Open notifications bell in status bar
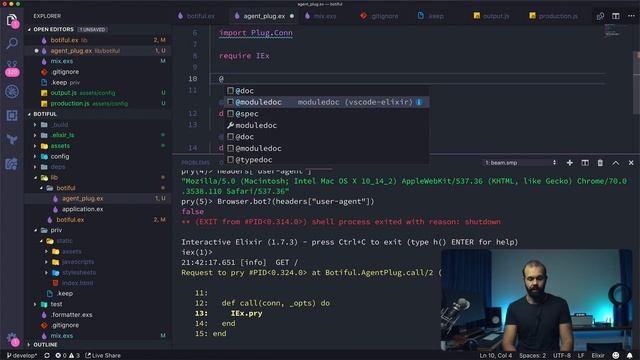The image size is (640, 360). 630,356
